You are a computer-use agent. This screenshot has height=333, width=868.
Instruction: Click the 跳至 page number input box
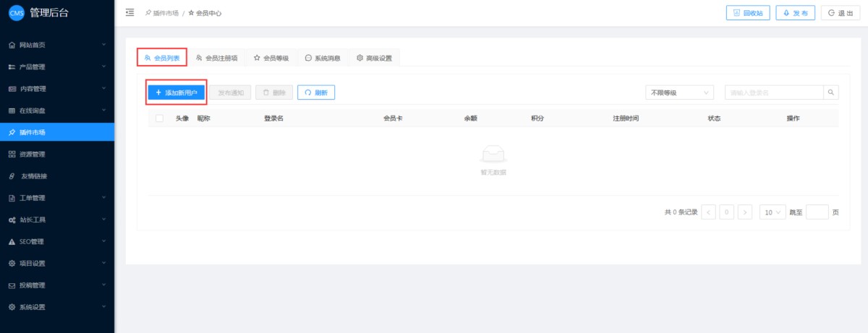click(817, 212)
